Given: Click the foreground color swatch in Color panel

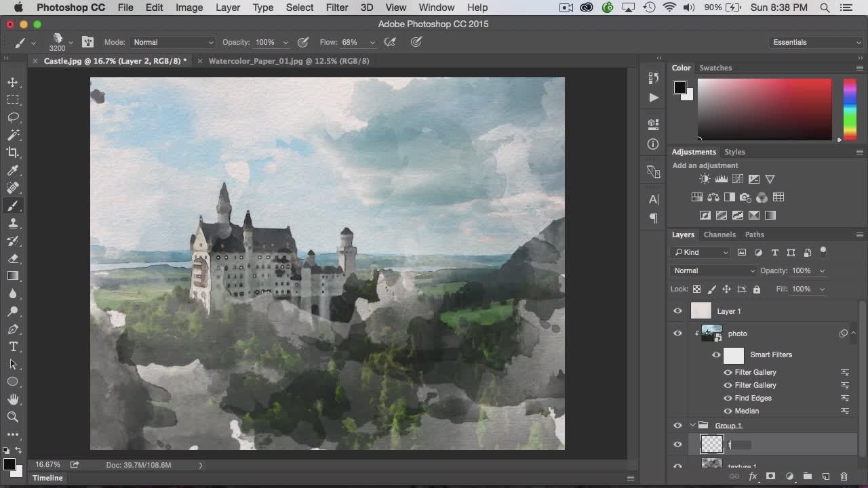Looking at the screenshot, I should [680, 87].
